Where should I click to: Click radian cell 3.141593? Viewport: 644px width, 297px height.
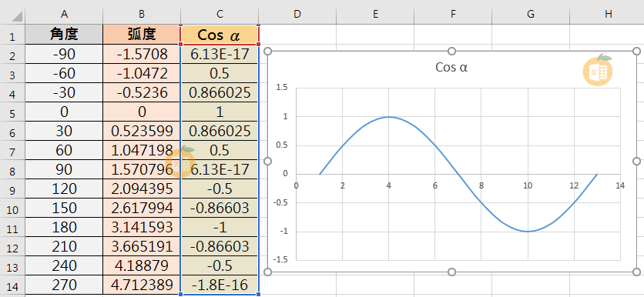pyautogui.click(x=142, y=227)
